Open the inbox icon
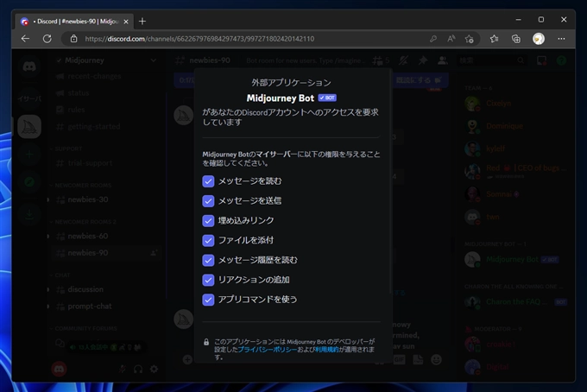Screen dimensions: 587x392 pos(541,60)
